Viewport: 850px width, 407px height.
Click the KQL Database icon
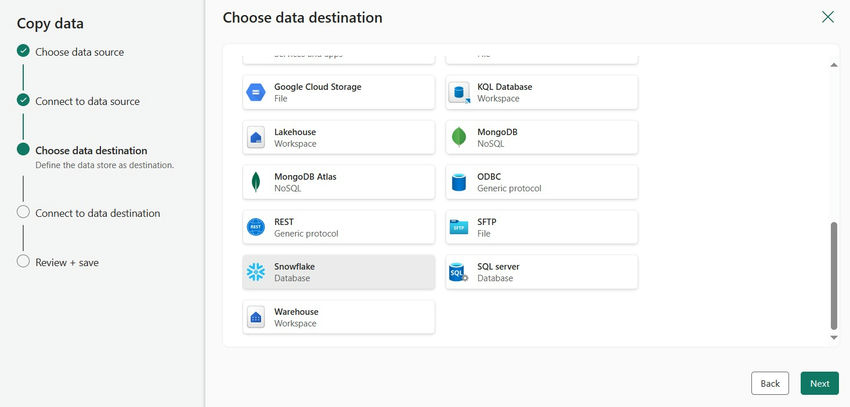point(459,92)
